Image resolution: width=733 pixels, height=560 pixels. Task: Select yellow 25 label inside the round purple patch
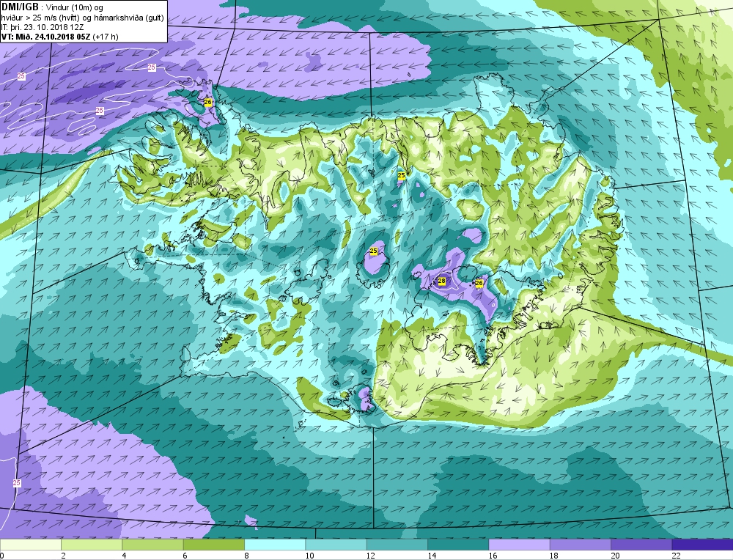tap(374, 251)
